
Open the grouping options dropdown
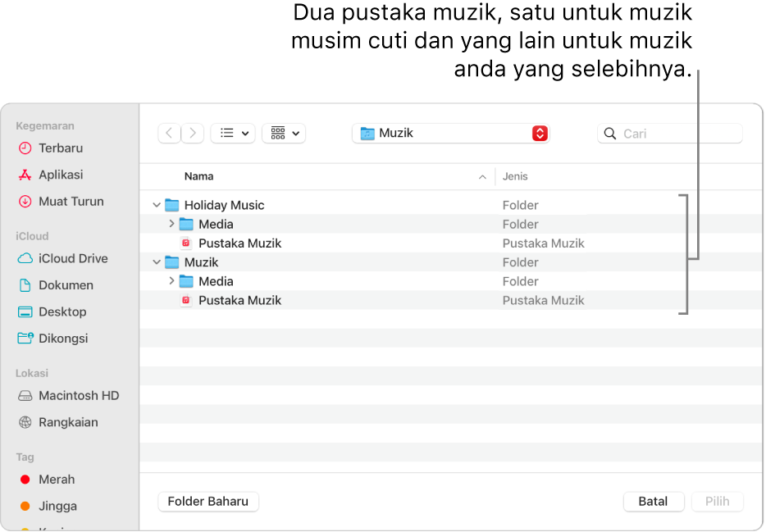pyautogui.click(x=284, y=132)
